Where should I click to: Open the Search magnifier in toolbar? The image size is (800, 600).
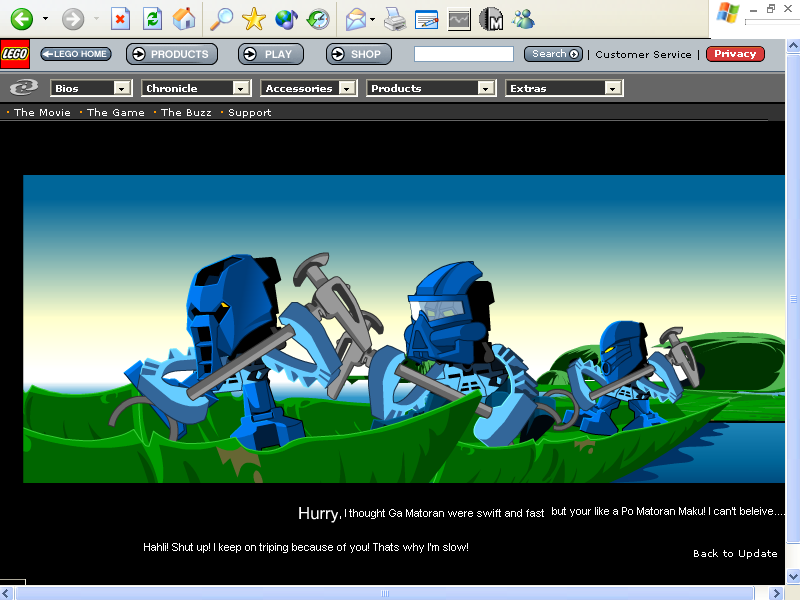pos(221,19)
